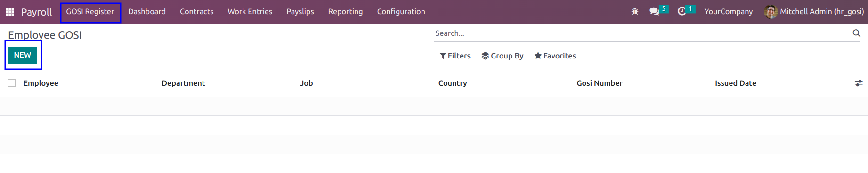868x173 pixels.
Task: Create a new Employee GOSI record
Action: coord(22,55)
